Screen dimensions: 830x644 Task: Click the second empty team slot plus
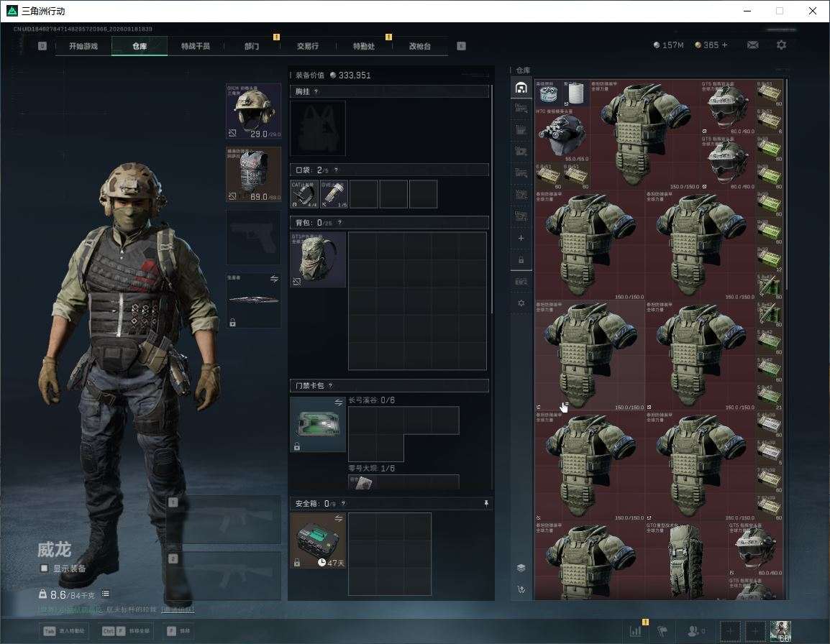tap(755, 631)
